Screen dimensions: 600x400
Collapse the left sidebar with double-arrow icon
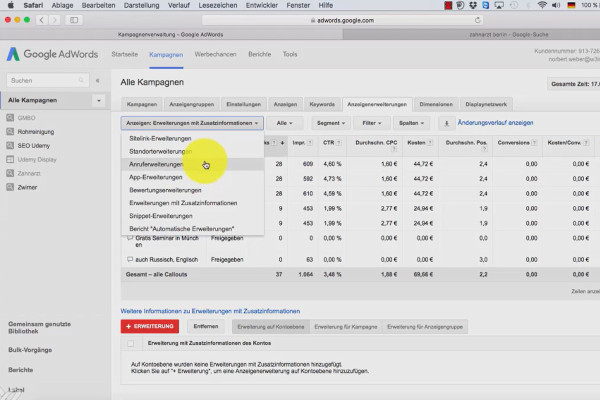(98, 80)
